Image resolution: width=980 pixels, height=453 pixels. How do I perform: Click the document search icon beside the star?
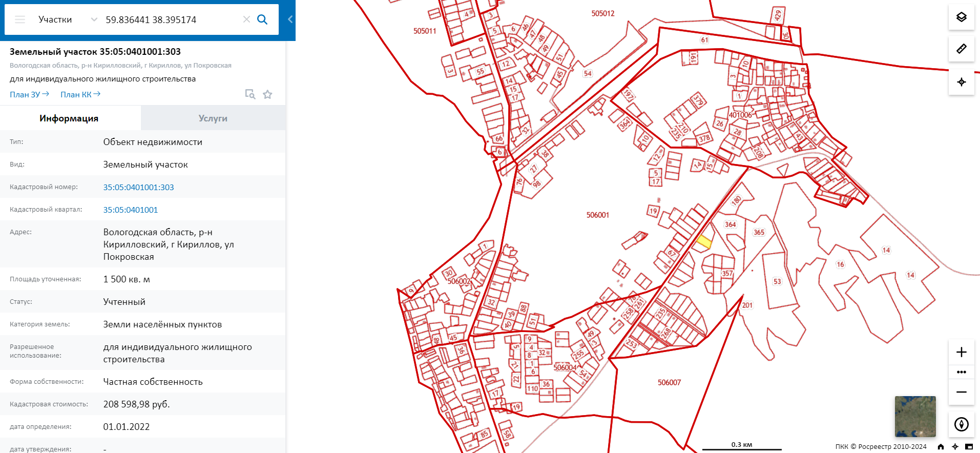tap(250, 94)
